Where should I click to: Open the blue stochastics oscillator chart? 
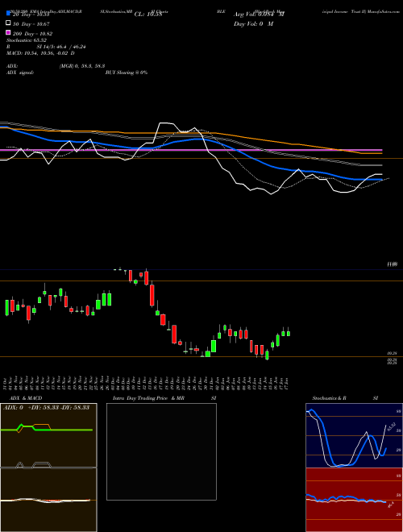click(354, 435)
